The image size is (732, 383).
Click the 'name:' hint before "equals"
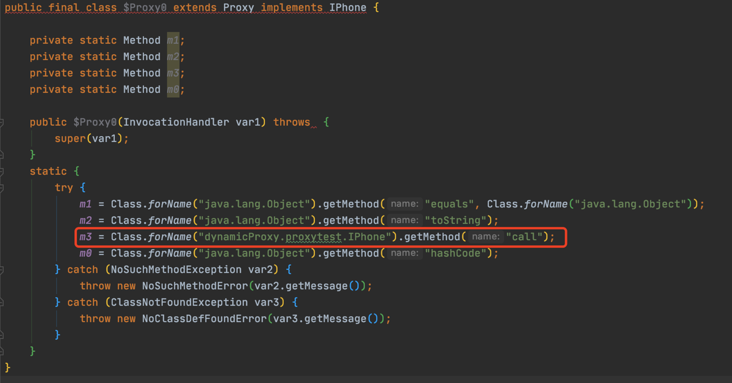pyautogui.click(x=404, y=204)
